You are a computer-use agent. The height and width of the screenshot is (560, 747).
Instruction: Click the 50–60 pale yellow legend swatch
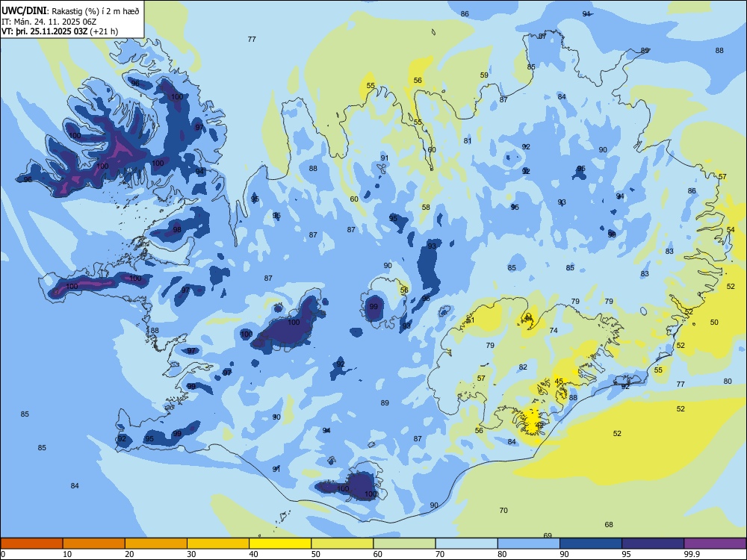pos(342,544)
